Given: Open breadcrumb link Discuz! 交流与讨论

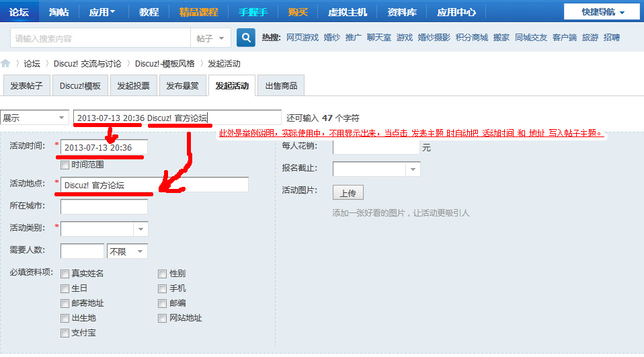Looking at the screenshot, I should [x=87, y=64].
